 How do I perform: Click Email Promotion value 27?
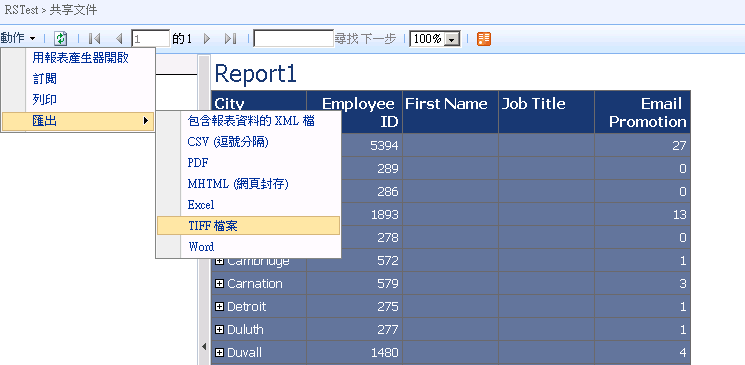679,145
